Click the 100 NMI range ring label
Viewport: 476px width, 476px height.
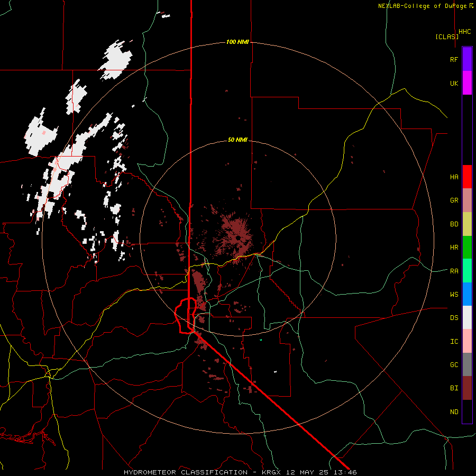click(x=237, y=42)
